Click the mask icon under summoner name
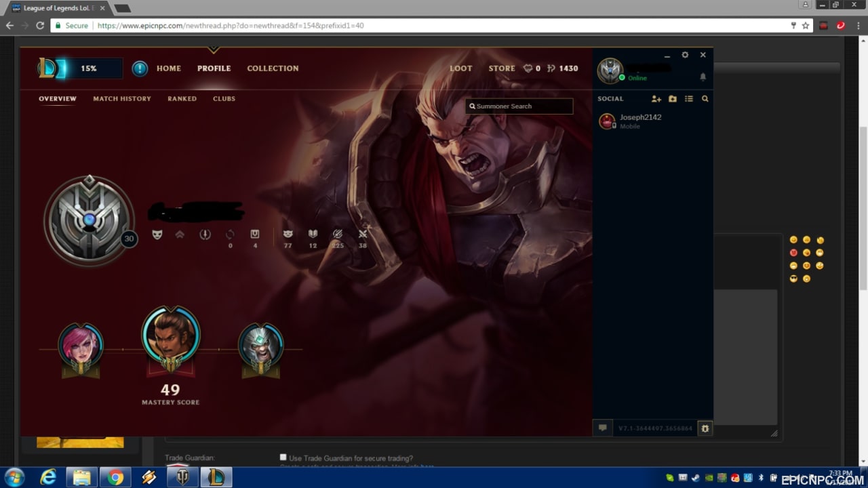 [x=157, y=234]
